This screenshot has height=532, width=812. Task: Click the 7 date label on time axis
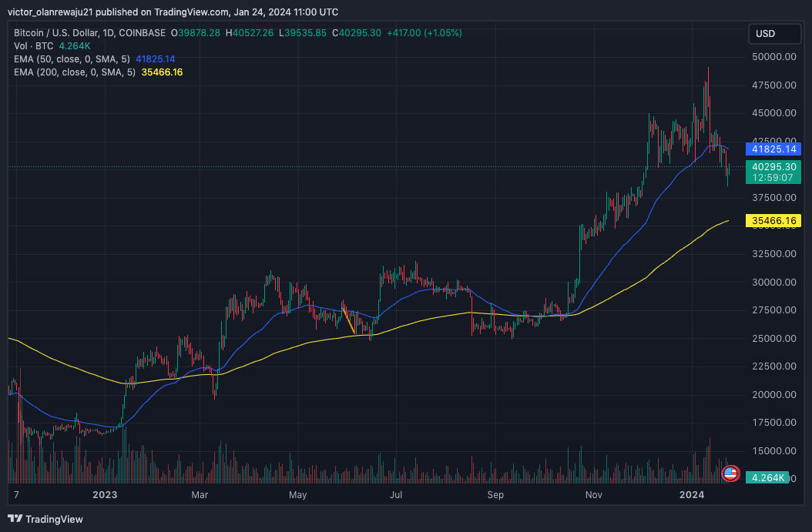click(x=17, y=495)
